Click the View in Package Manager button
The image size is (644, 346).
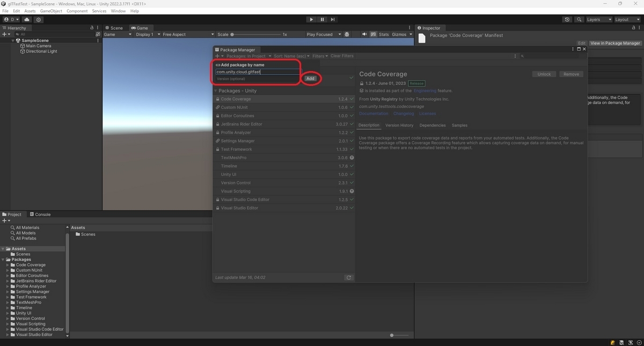point(615,43)
